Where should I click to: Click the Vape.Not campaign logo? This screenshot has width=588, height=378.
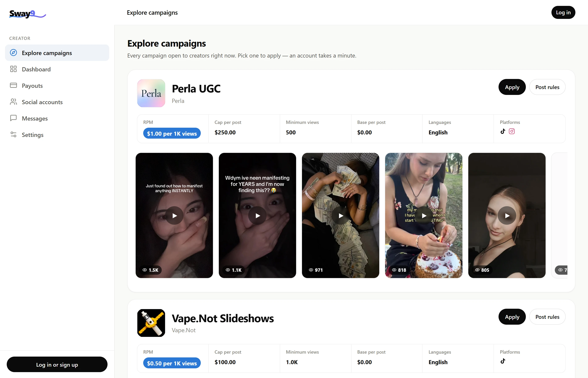click(x=151, y=323)
